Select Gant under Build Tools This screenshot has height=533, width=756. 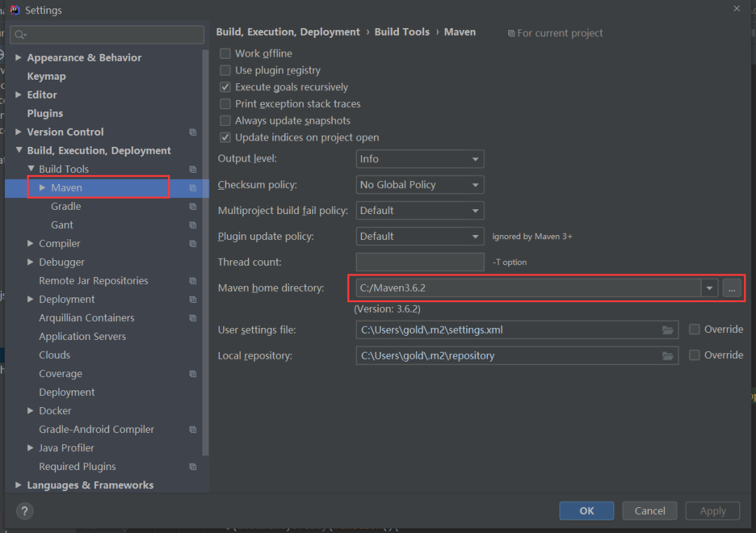click(x=62, y=225)
